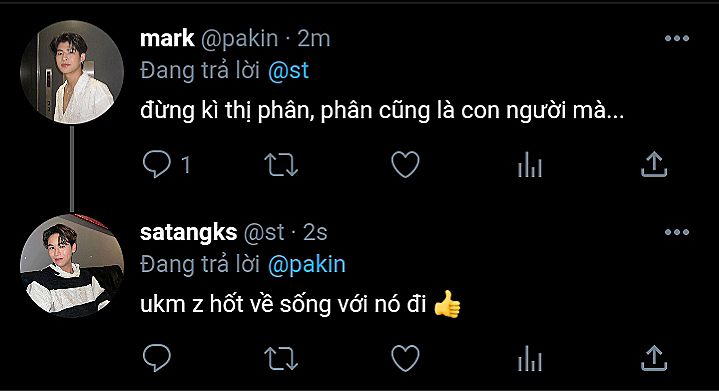Reply to satangks's tweet

click(157, 358)
